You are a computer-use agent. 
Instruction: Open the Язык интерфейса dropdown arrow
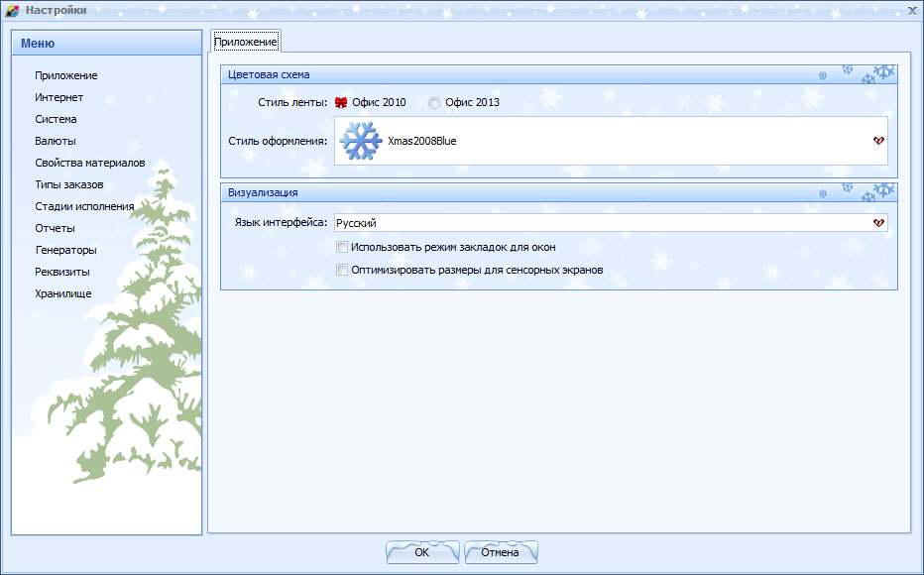(878, 223)
